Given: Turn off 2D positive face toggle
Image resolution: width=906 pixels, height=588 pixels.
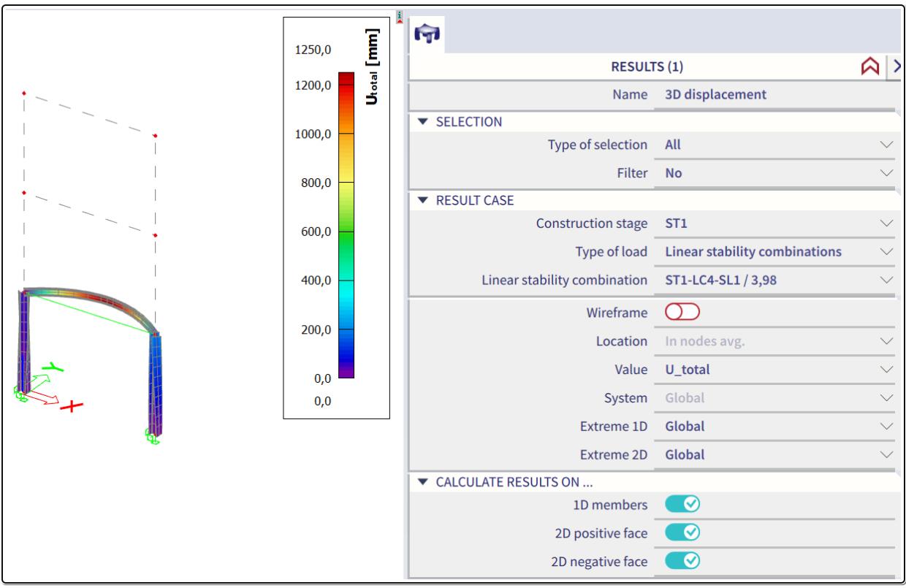Looking at the screenshot, I should coord(682,533).
